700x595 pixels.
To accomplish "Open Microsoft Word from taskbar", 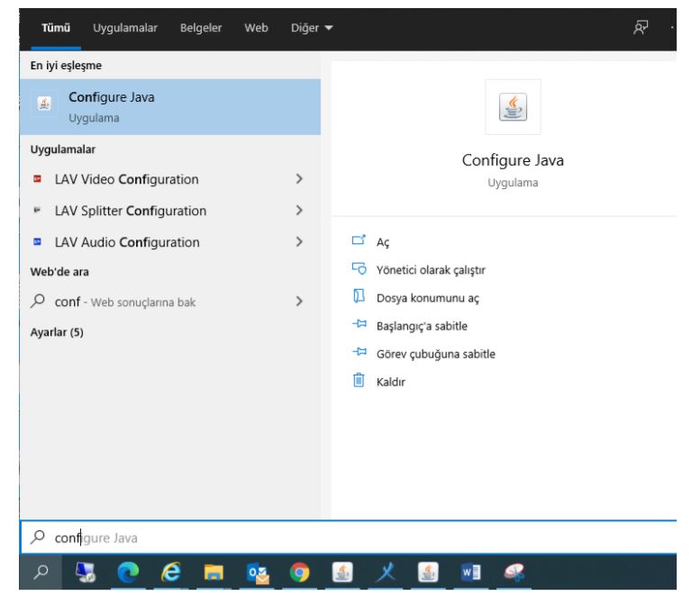I will tap(471, 572).
